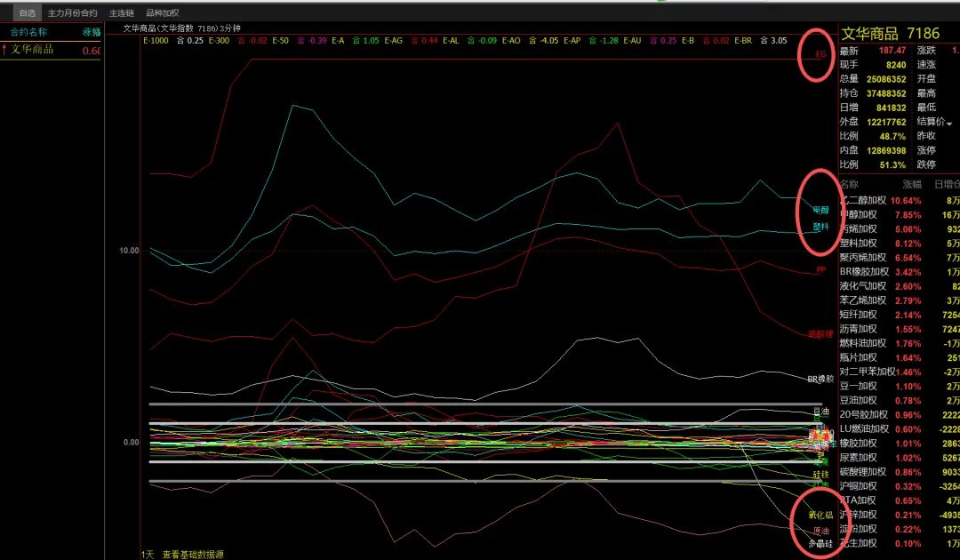Image resolution: width=960 pixels, height=560 pixels.
Task: Click the 日增 value 841832
Action: click(891, 108)
